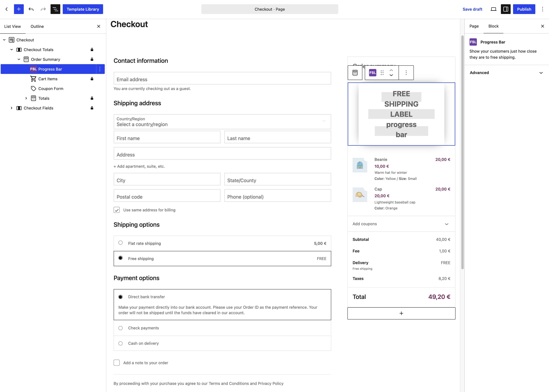Viewport: 549px width, 392px height.
Task: Select parent Order Summary block toolbar icon
Action: click(x=355, y=73)
